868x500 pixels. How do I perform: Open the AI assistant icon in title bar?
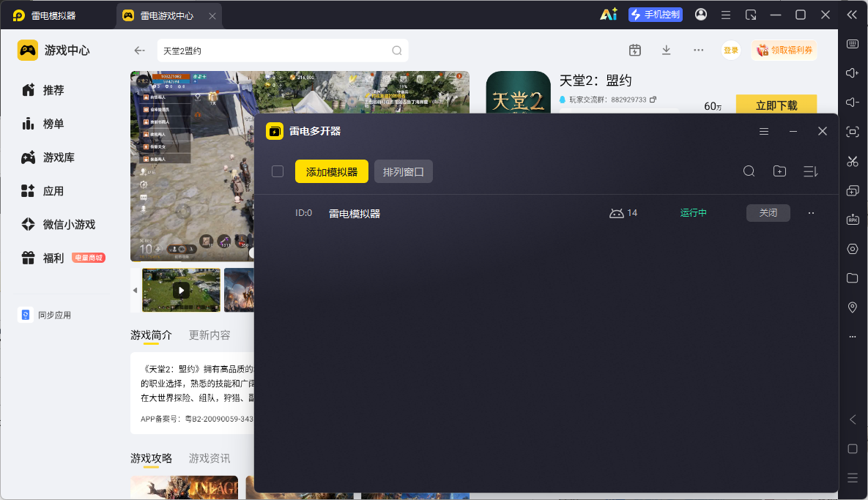[609, 15]
